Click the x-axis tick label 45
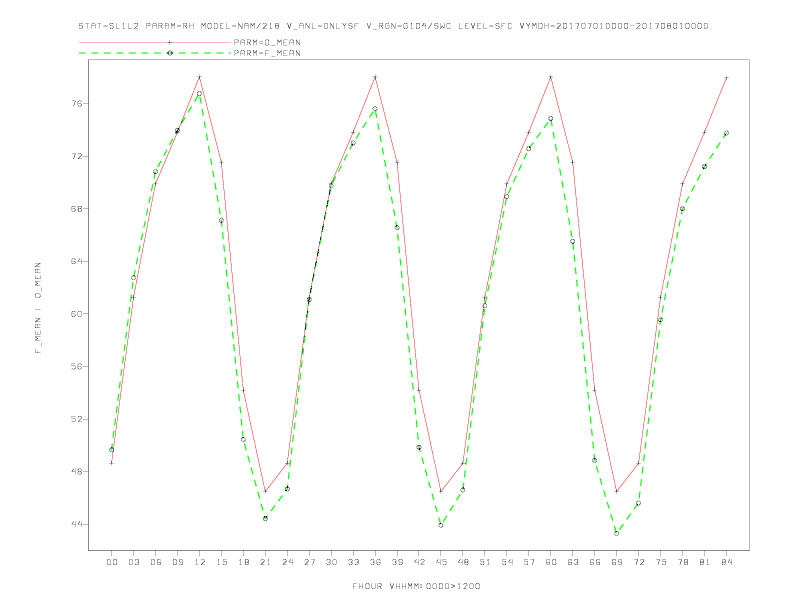 pos(441,562)
